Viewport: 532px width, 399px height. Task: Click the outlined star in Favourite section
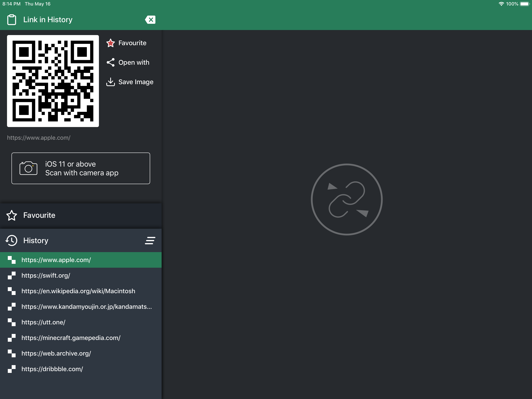click(x=11, y=215)
